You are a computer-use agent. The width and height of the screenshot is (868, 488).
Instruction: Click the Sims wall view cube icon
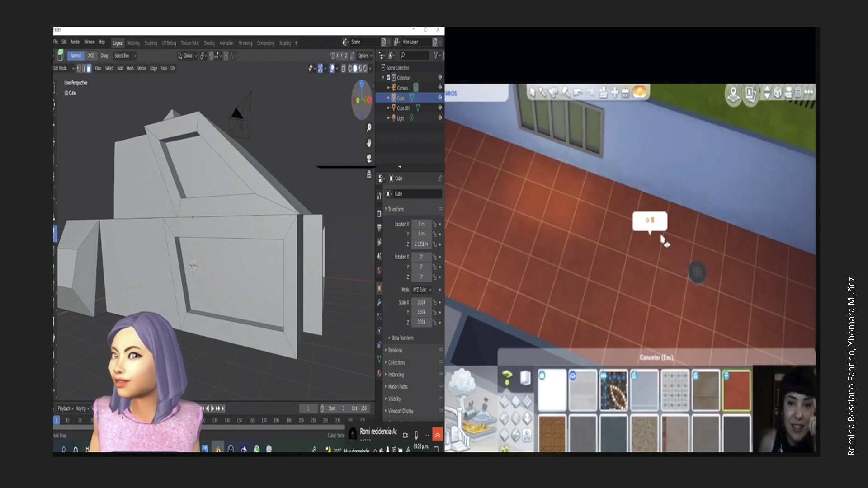[x=778, y=93]
